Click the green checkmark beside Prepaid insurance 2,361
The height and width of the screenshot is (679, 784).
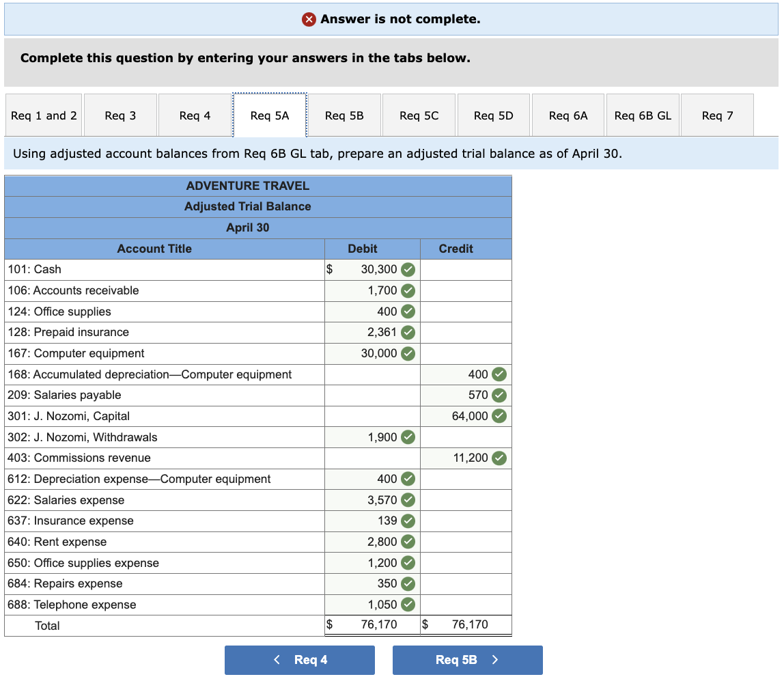coord(408,333)
